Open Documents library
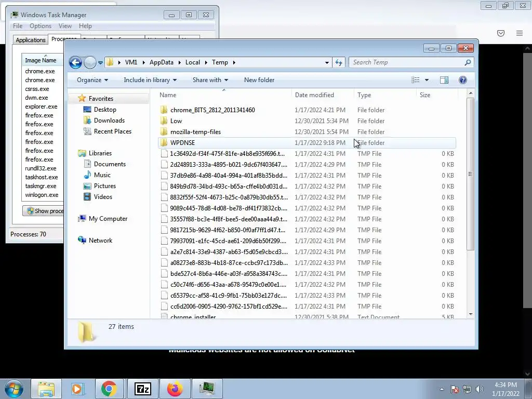532x399 pixels. pyautogui.click(x=110, y=164)
